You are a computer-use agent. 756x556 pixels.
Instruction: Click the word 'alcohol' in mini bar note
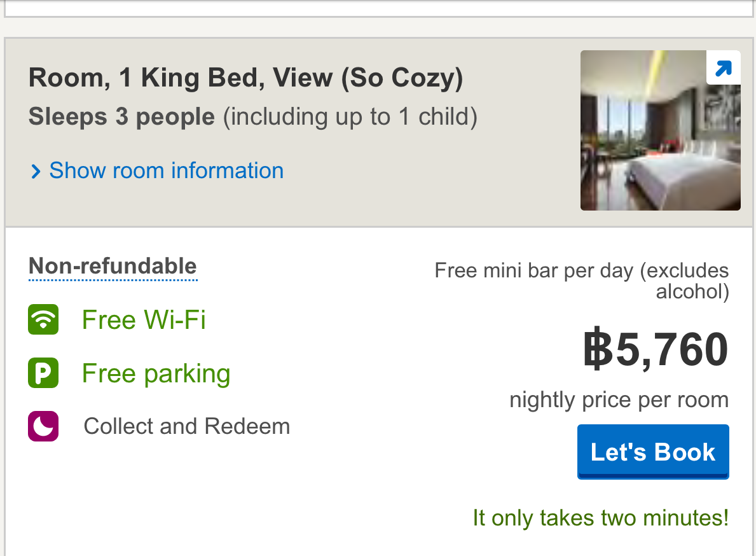692,291
